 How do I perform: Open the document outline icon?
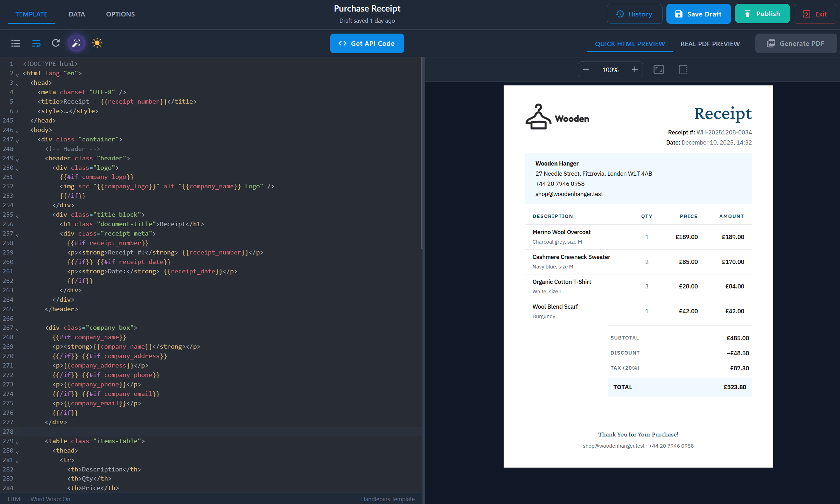coord(16,43)
